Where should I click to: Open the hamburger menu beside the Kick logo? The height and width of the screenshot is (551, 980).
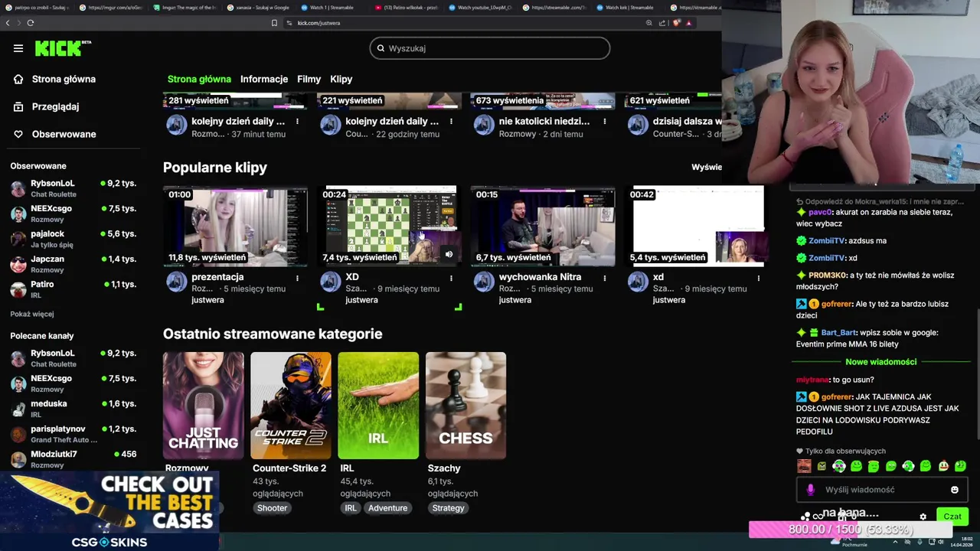[x=18, y=48]
